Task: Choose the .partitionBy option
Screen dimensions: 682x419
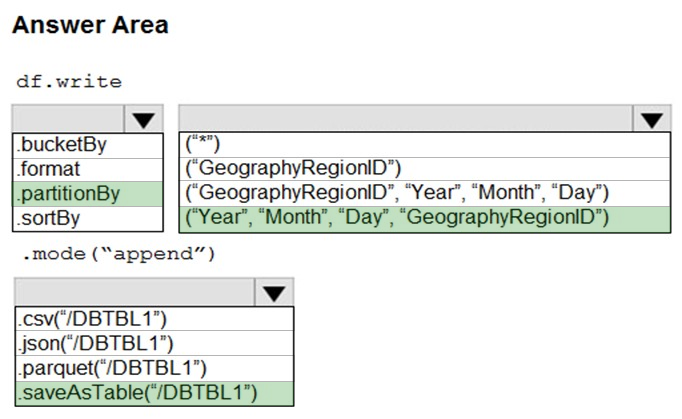Action: (x=88, y=194)
